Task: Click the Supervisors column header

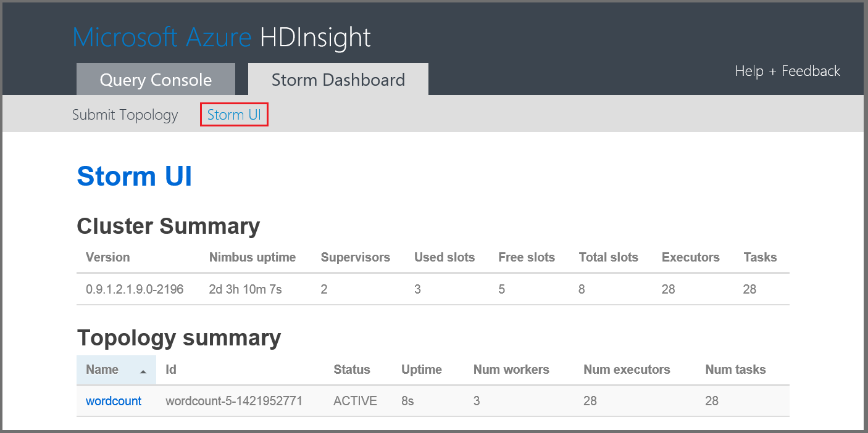Action: pyautogui.click(x=356, y=257)
